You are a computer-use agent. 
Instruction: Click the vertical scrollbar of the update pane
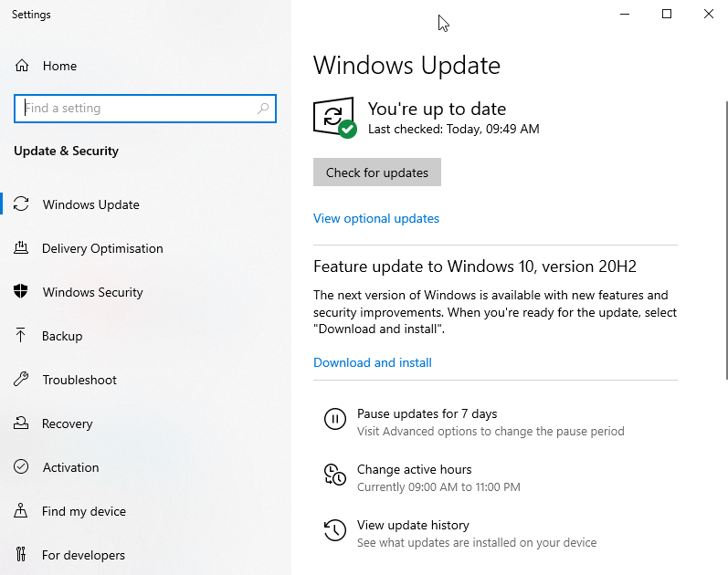725,239
